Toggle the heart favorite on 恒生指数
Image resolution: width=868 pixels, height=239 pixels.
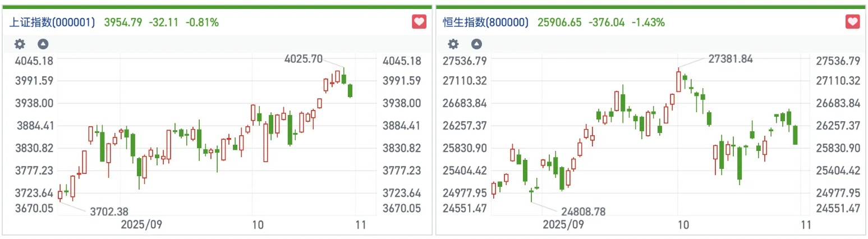click(x=852, y=22)
